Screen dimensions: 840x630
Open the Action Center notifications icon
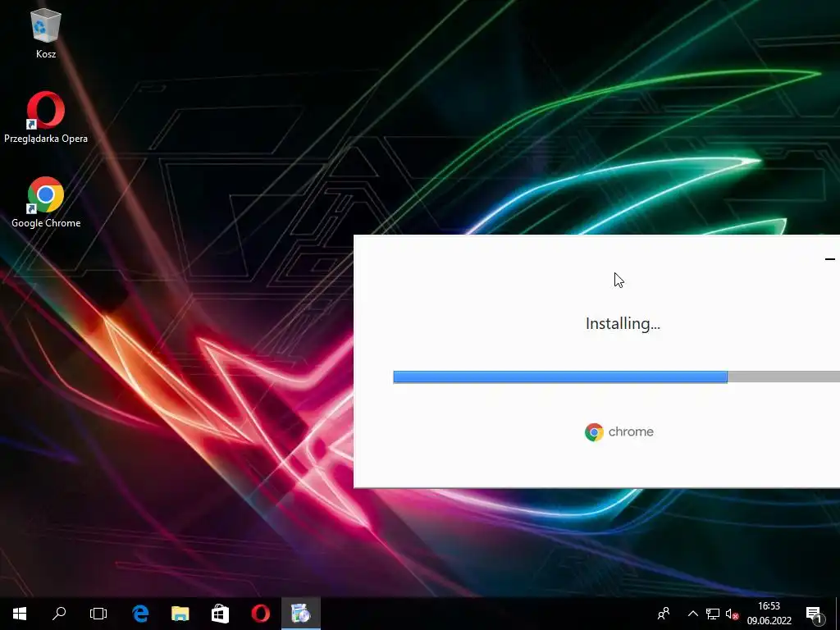(x=814, y=614)
